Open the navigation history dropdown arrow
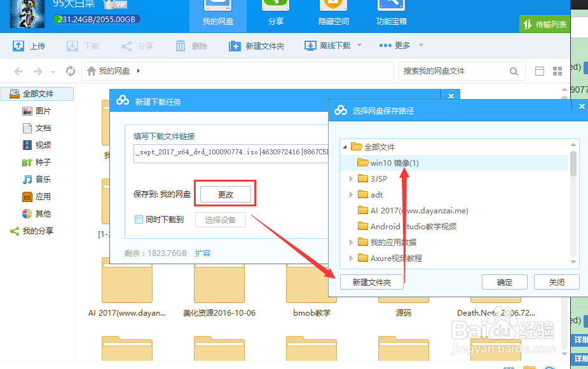 pos(53,72)
